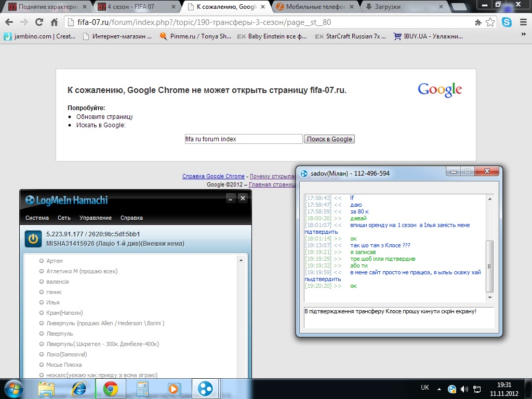Open the StarCraft Russian bookmark
This screenshot has height=399, width=532.
click(x=351, y=36)
